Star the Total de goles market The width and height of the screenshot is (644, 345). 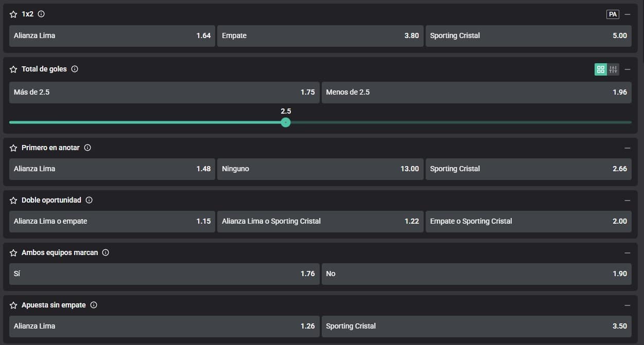pyautogui.click(x=13, y=69)
